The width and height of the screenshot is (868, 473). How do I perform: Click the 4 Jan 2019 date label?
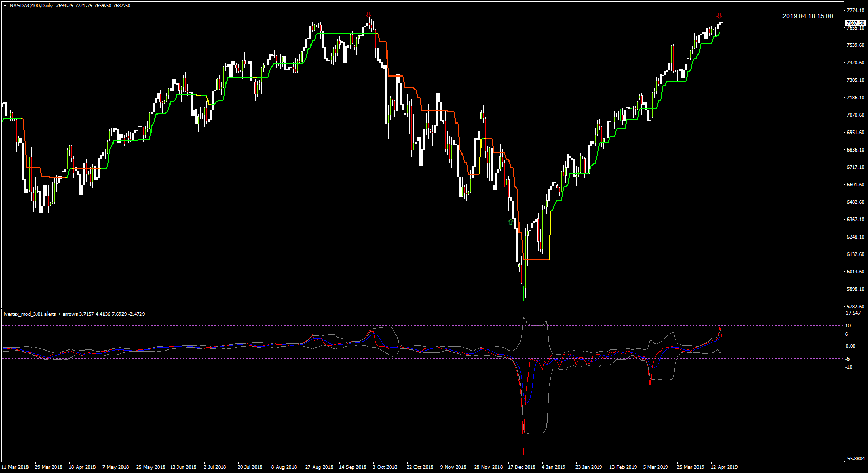(x=554, y=467)
